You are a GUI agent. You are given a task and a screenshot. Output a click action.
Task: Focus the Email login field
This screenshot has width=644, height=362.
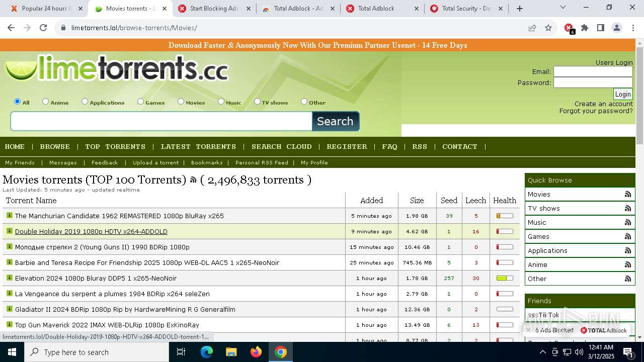click(x=593, y=71)
